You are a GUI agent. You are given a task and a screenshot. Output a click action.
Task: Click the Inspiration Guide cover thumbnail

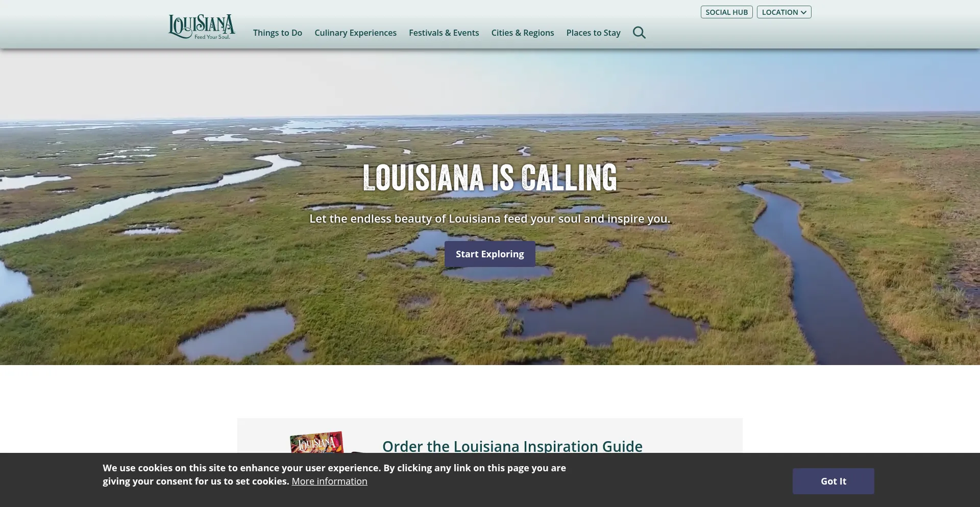[316, 442]
